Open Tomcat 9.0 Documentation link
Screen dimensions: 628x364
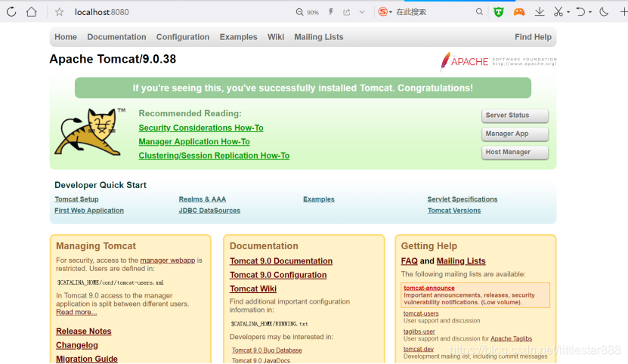click(x=281, y=261)
